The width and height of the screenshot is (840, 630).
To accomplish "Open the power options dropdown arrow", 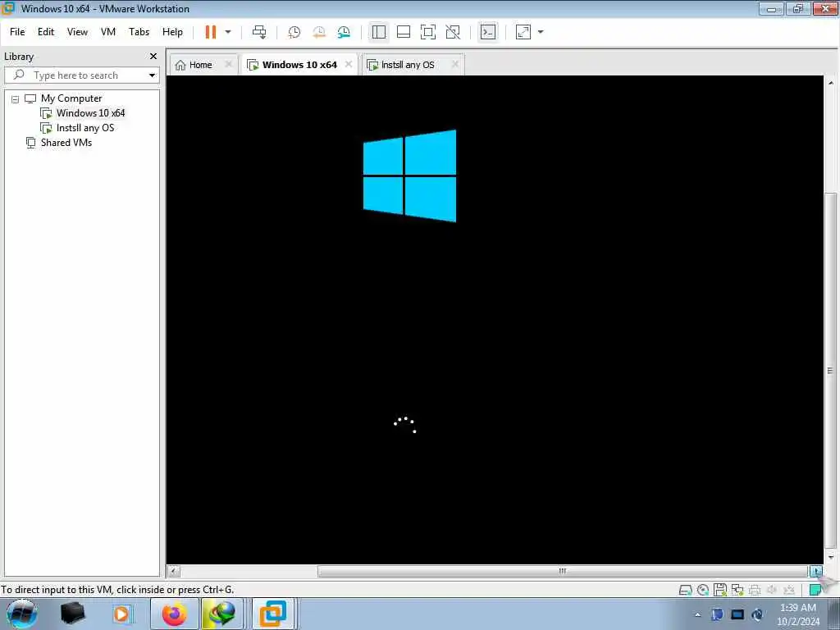I will pos(228,32).
